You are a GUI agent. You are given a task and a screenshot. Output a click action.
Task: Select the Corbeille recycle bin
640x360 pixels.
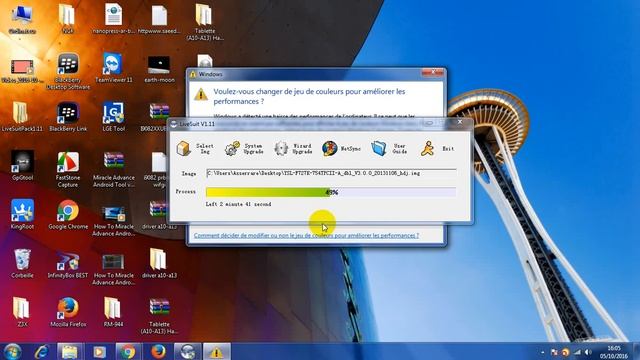point(22,264)
